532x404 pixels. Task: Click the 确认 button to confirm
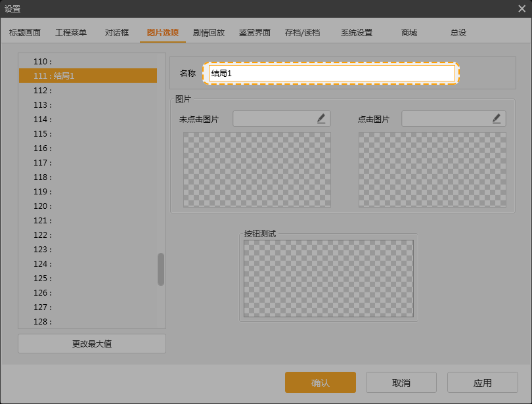tap(320, 382)
